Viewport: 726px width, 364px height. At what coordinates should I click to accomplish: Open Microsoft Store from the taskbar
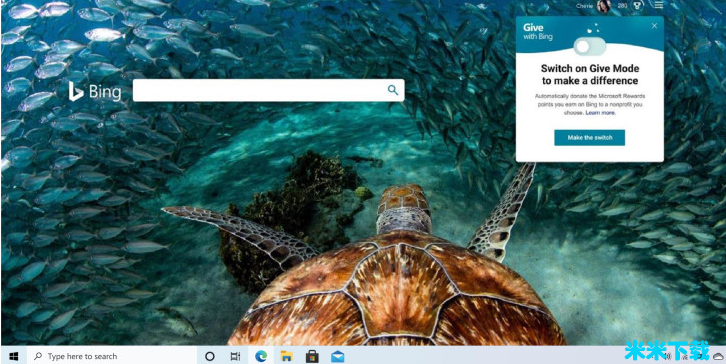coord(313,356)
